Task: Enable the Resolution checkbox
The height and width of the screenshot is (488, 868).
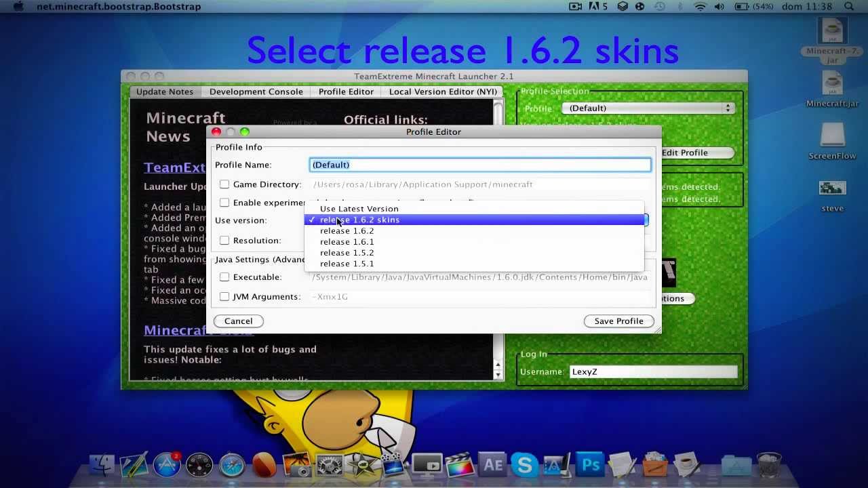Action: 224,241
